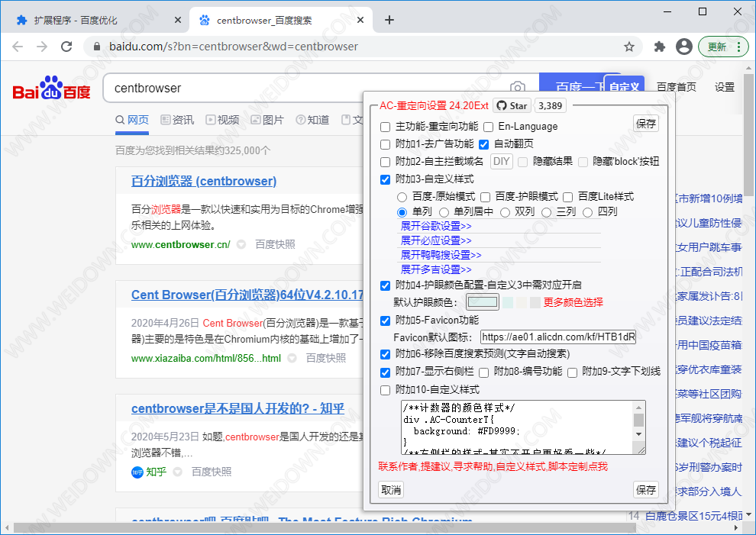Click 更多颜色选择 link
756x535 pixels.
pyautogui.click(x=573, y=302)
